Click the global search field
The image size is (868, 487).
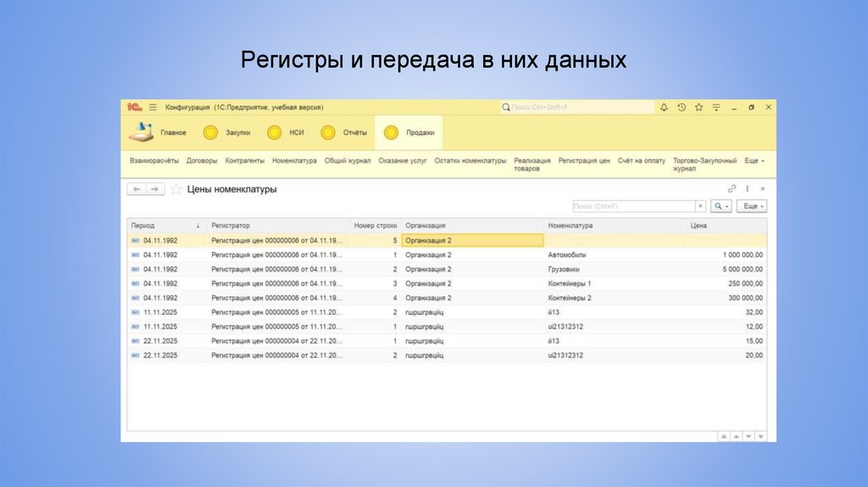click(577, 107)
